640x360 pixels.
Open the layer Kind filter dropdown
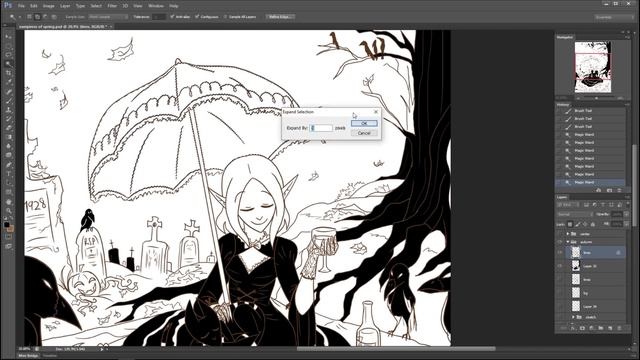[x=568, y=204]
